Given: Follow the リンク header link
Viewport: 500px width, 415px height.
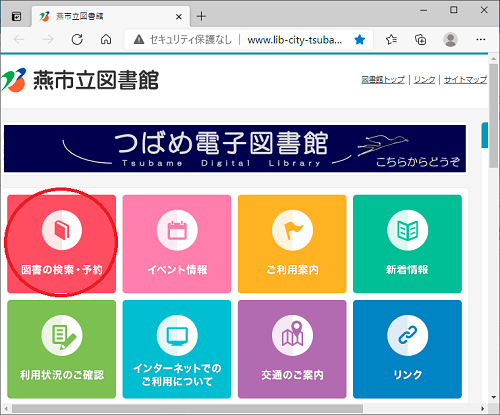Looking at the screenshot, I should pyautogui.click(x=424, y=80).
